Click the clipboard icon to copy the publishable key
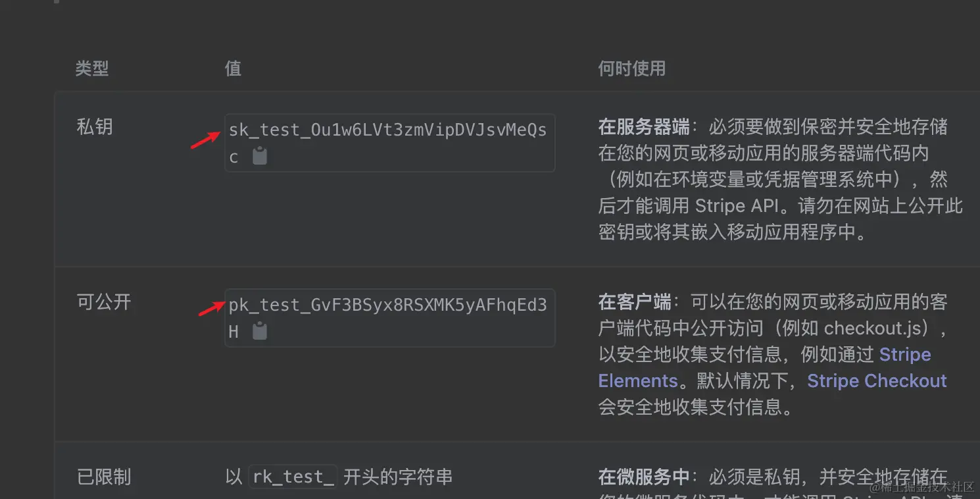This screenshot has width=980, height=499. coord(259,331)
